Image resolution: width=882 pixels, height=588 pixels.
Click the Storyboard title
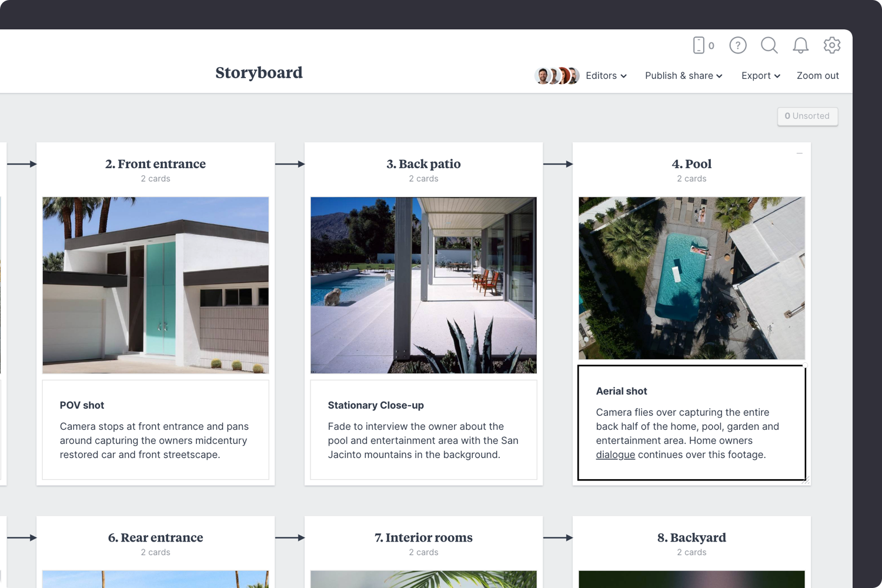(259, 73)
